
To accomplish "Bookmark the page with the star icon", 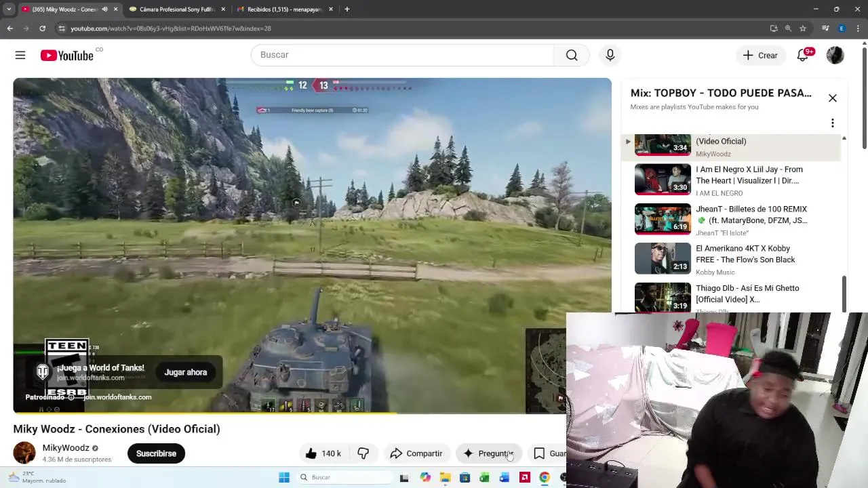I will coord(803,28).
